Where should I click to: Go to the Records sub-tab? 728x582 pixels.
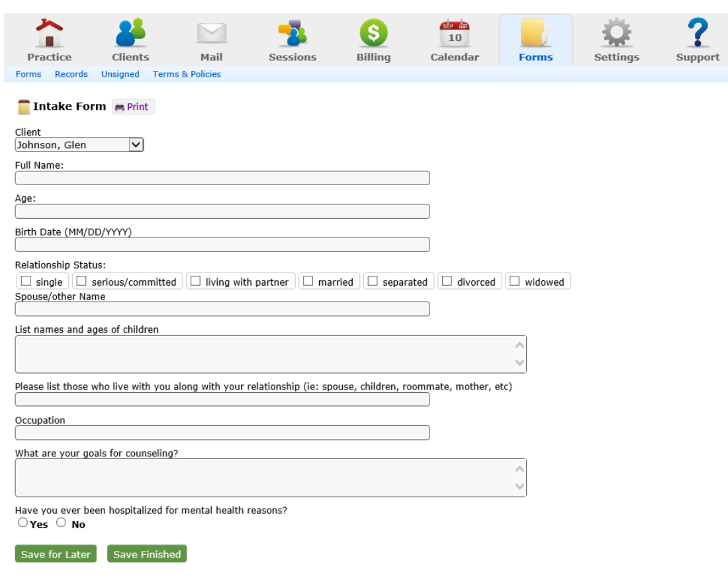[x=71, y=74]
